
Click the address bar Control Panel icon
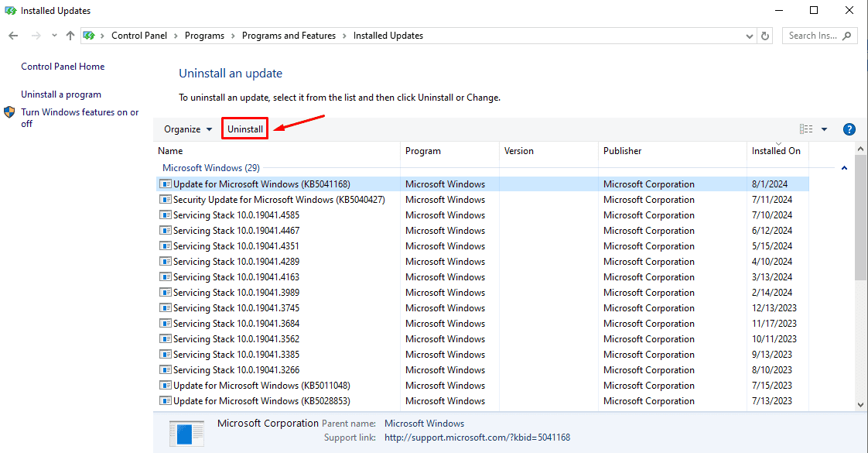(x=89, y=36)
